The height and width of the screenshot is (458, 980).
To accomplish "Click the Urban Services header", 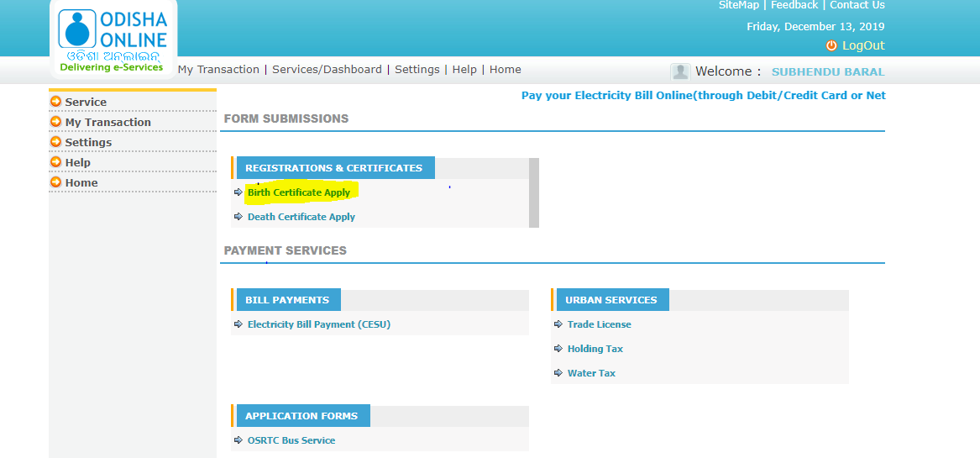I will [612, 300].
